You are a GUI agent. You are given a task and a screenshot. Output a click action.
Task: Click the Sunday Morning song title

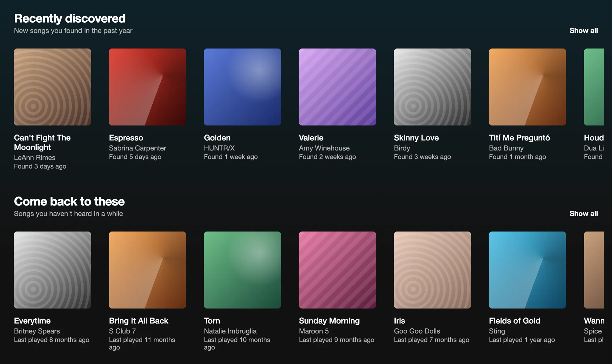(x=329, y=321)
